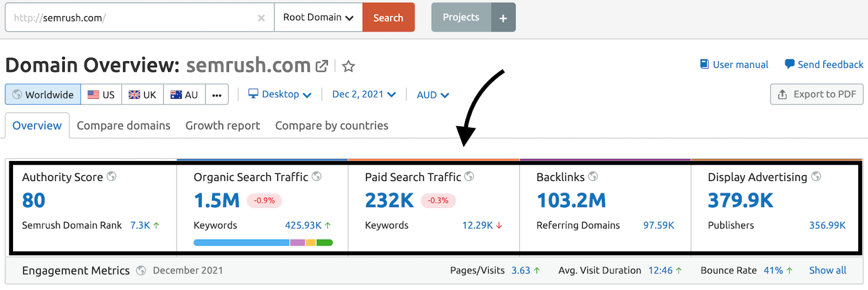
Task: Click the UK flag icon
Action: (x=134, y=94)
